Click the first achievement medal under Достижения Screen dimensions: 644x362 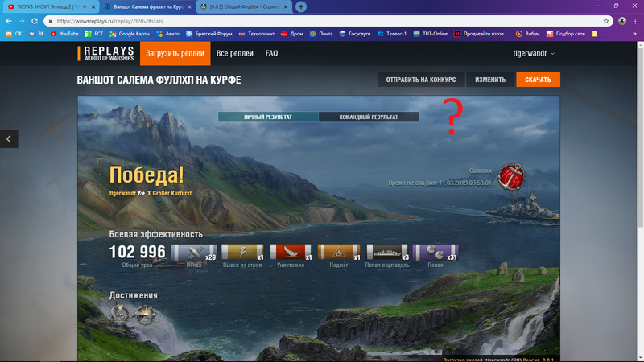pos(120,314)
